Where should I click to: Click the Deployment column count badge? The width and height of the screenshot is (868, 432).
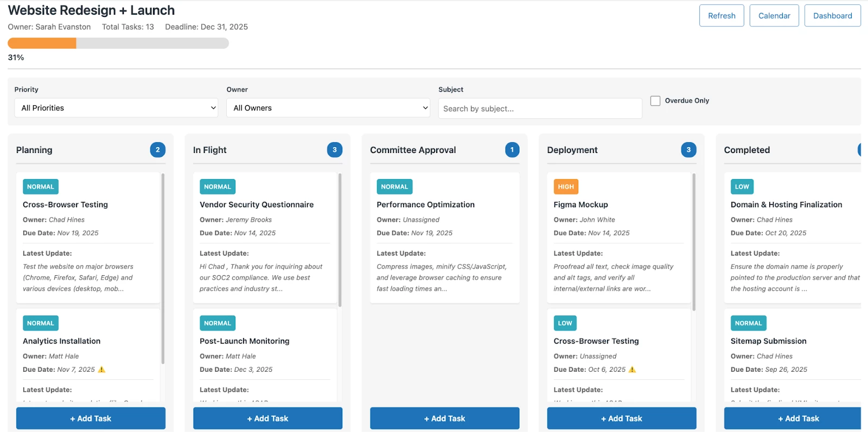click(688, 150)
